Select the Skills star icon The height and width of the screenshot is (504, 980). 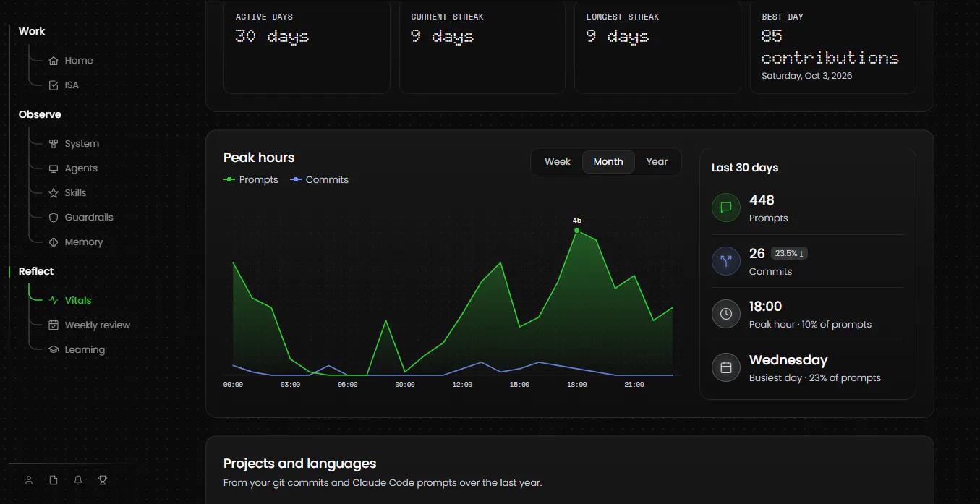point(54,193)
